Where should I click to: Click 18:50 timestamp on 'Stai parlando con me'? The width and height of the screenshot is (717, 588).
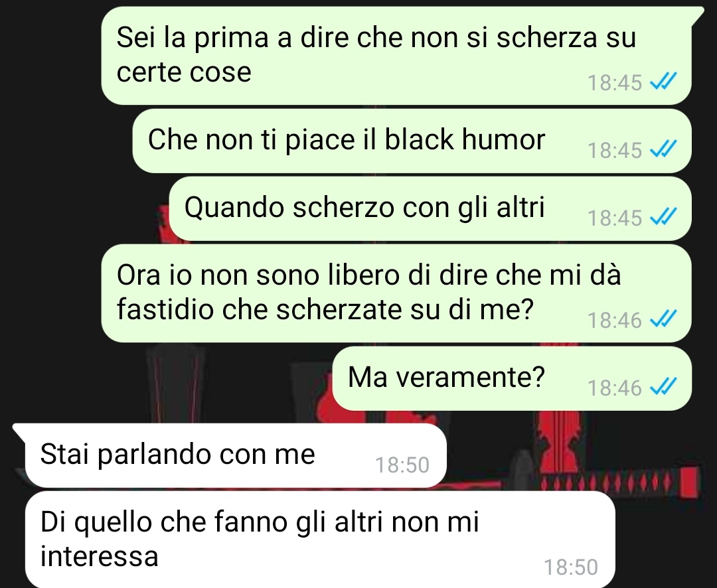(402, 465)
